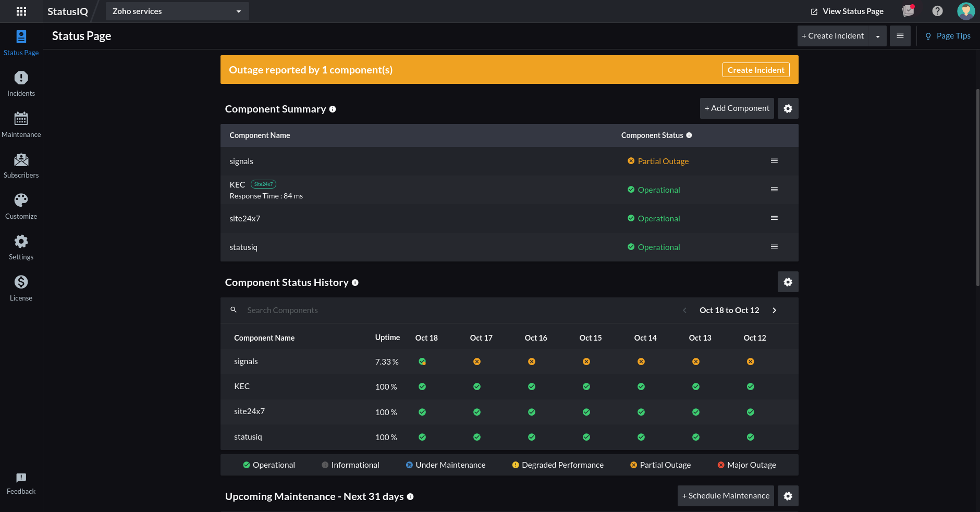Click signals Oct 18 status icon

click(422, 361)
